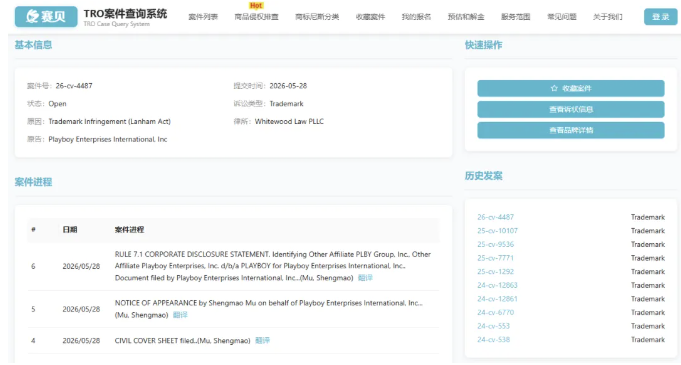Click the star 收藏案件 quick action button

tap(571, 88)
